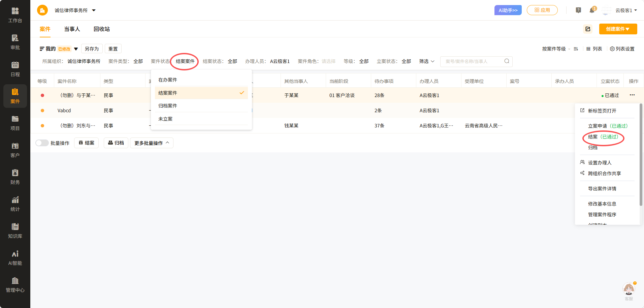Switch to the 当事人 tab

click(72, 29)
